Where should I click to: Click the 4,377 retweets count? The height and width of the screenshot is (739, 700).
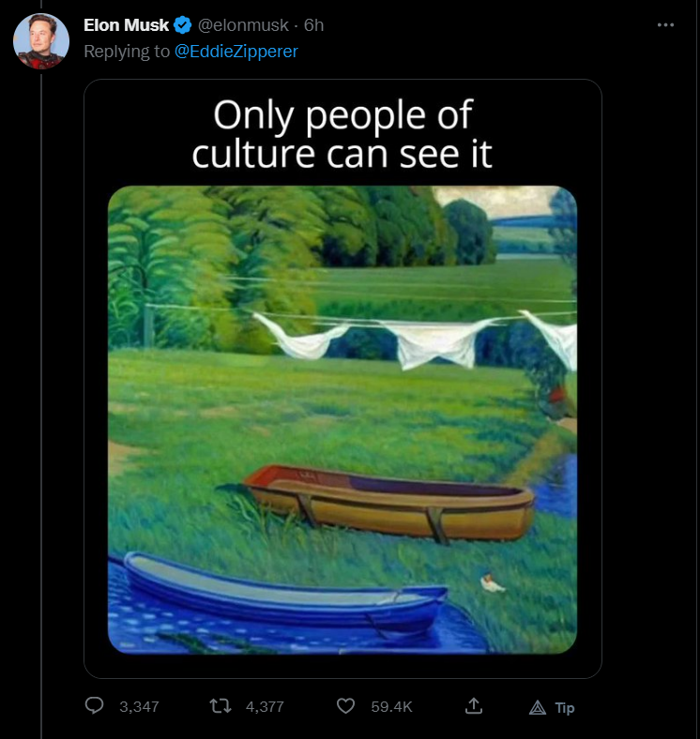(x=265, y=707)
